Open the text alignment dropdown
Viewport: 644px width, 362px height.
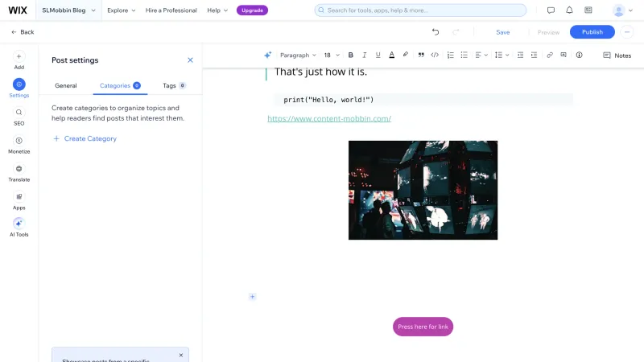481,55
